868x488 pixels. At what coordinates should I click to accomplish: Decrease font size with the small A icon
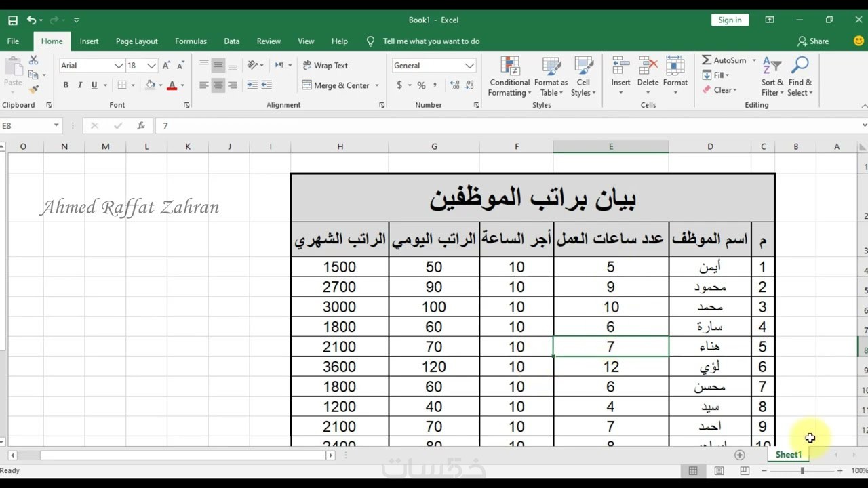(x=180, y=66)
